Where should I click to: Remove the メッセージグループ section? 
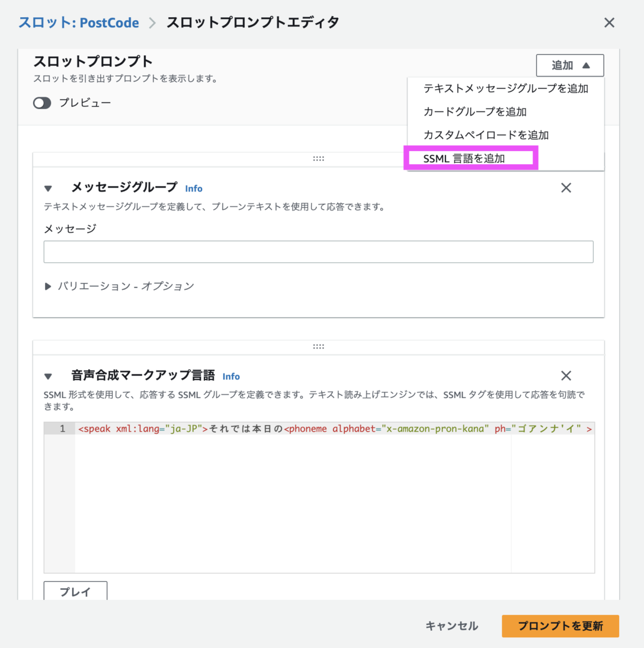pos(566,187)
